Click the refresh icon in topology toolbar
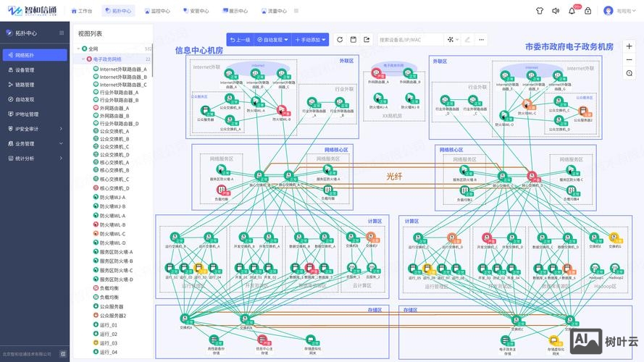 click(x=339, y=40)
